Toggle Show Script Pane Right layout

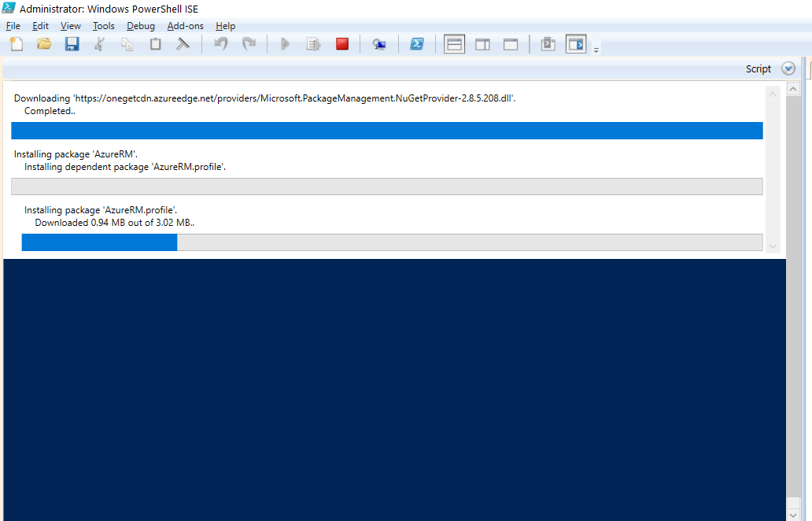482,44
